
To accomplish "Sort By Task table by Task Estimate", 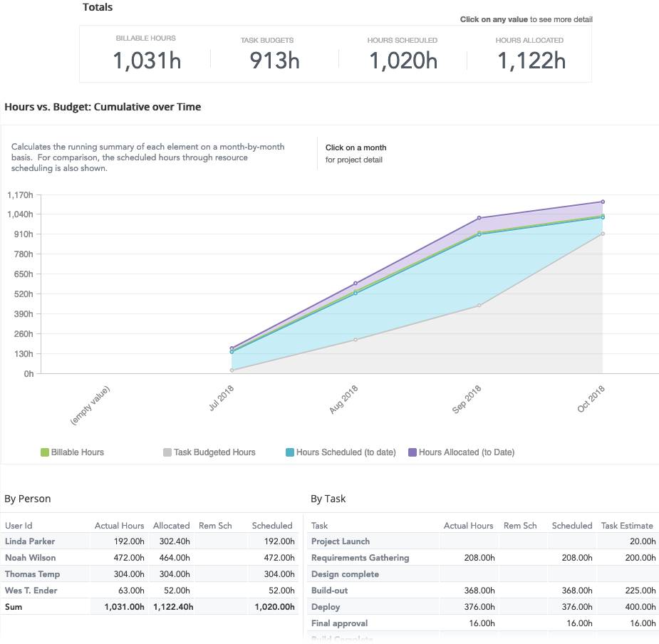I will coord(628,526).
